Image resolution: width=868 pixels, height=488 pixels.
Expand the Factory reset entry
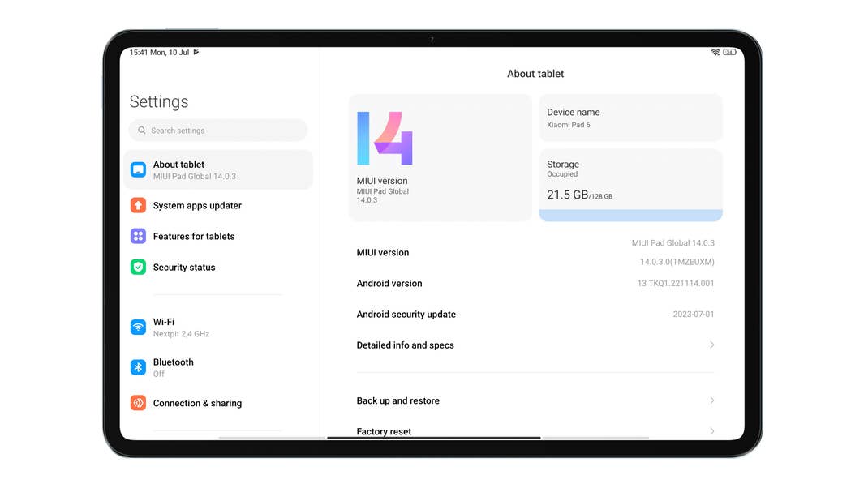pos(535,430)
